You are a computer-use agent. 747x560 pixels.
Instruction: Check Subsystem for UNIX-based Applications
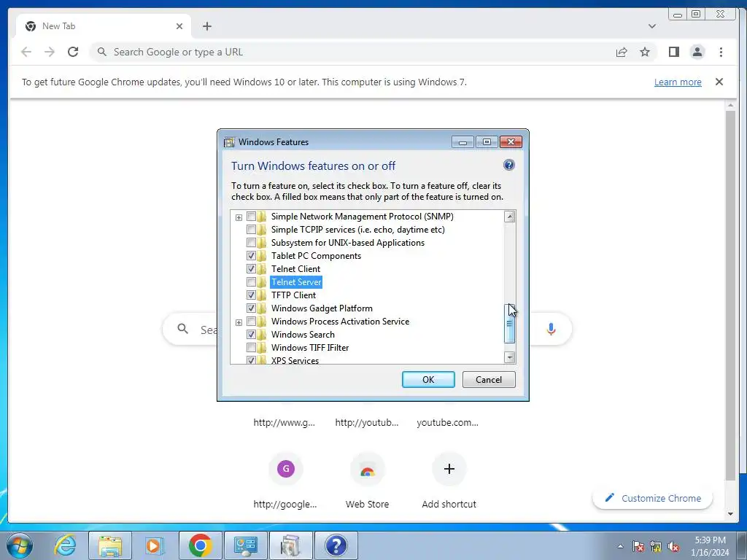click(251, 243)
